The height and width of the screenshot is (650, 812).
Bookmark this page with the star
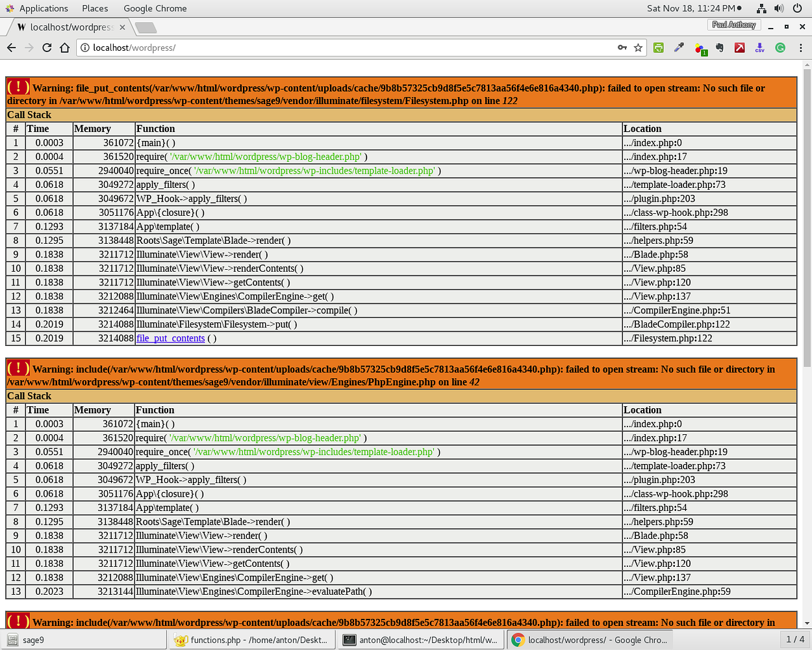638,47
